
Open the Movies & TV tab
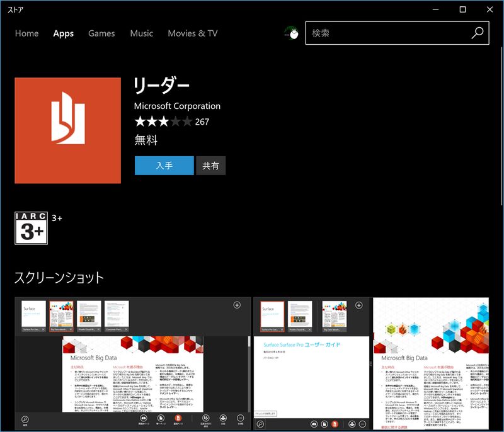tap(193, 33)
